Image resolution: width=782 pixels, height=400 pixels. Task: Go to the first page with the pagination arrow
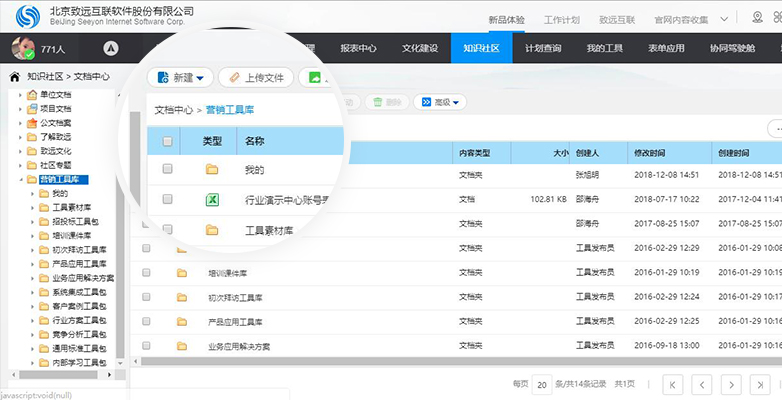coord(672,385)
